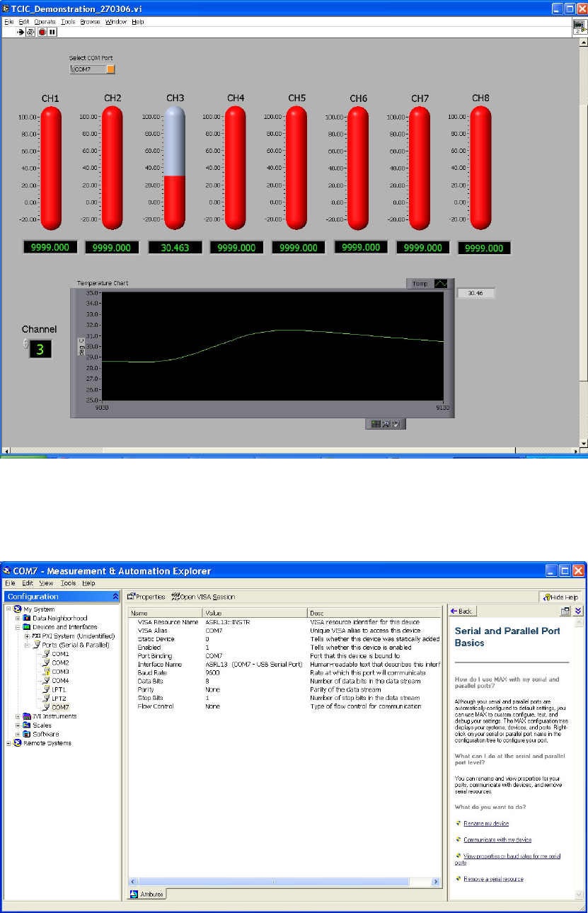Click the Scales icon in tree
Screen dimensions: 588x913
[x=27, y=725]
